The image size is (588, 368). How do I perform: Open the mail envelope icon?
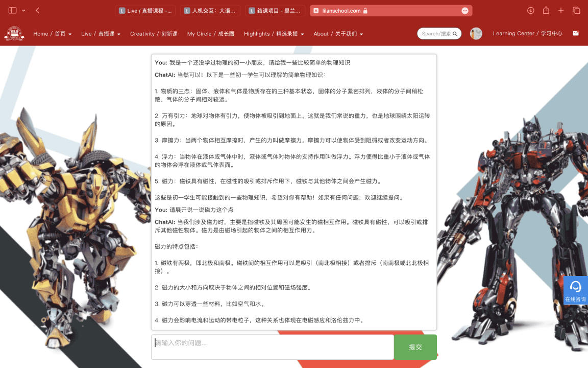(576, 34)
